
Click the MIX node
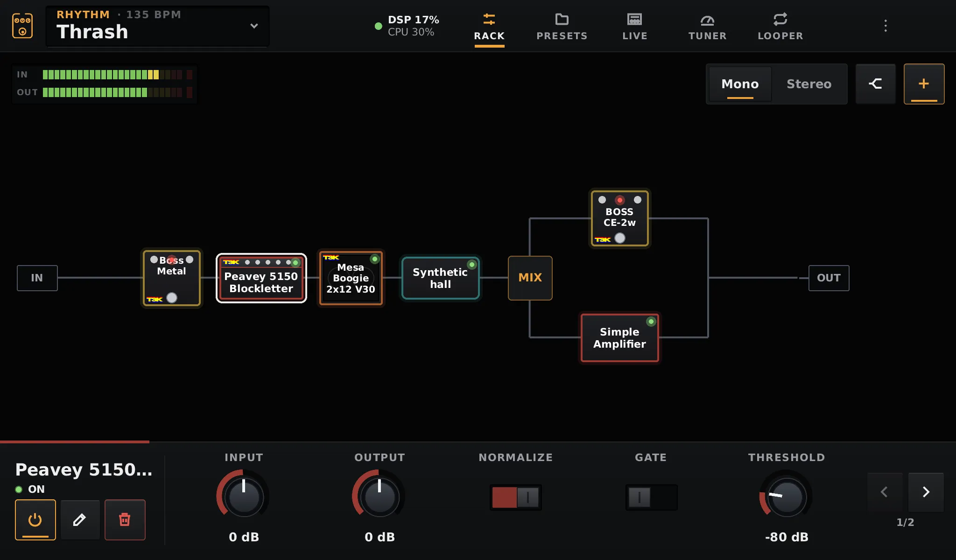tap(530, 278)
